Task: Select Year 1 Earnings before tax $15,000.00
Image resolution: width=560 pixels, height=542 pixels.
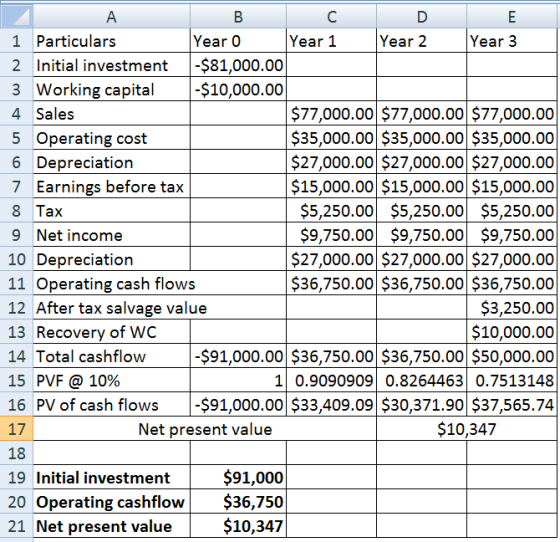Action: tap(331, 186)
